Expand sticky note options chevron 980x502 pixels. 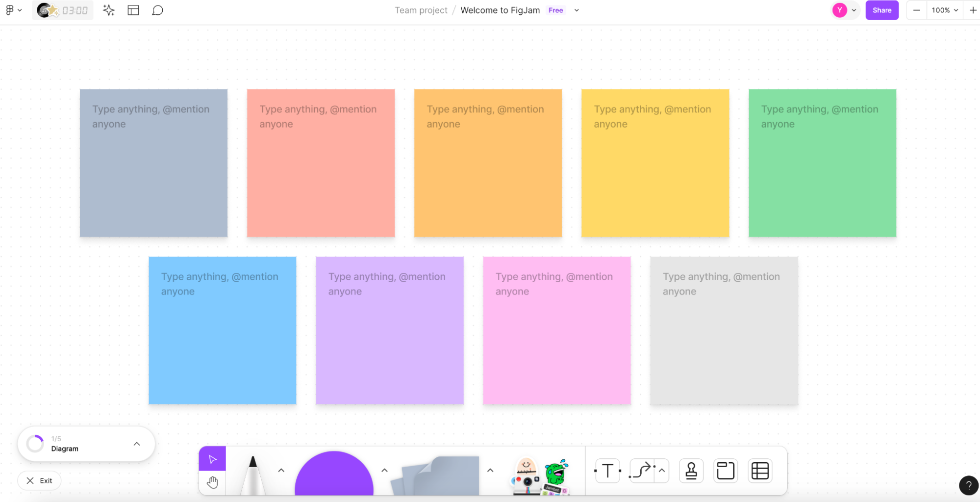[x=490, y=470]
